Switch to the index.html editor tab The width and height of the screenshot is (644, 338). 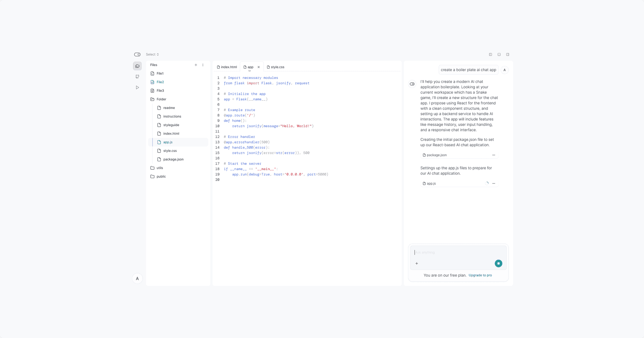click(x=227, y=67)
